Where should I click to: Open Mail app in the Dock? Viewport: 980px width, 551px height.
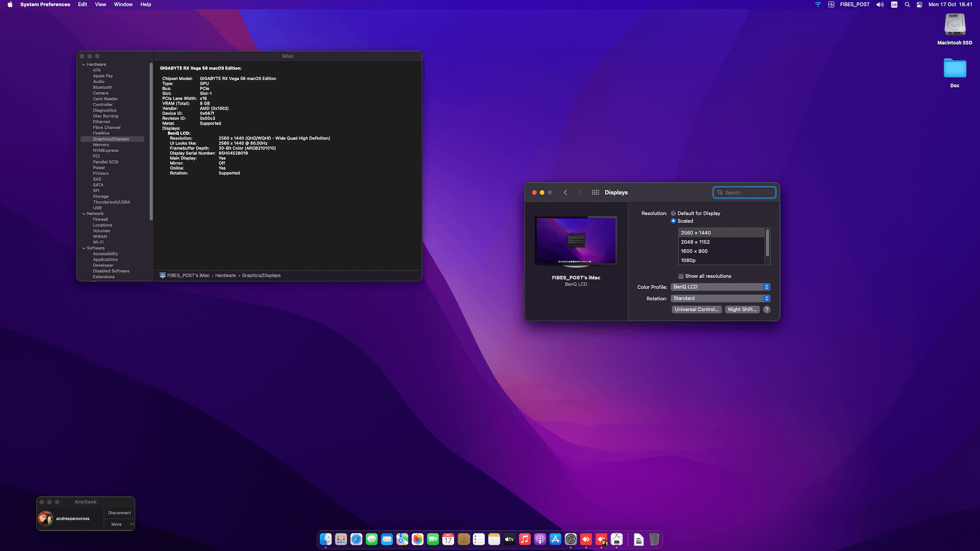point(387,539)
